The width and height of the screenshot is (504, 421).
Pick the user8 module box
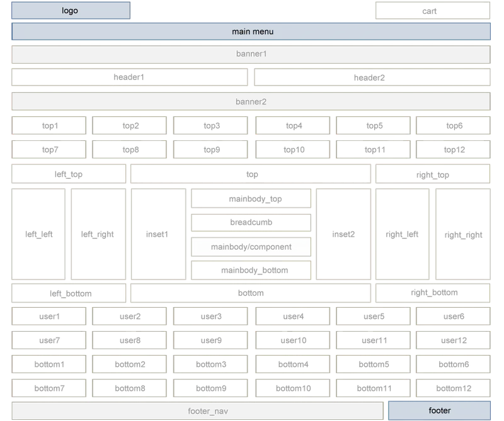click(130, 340)
